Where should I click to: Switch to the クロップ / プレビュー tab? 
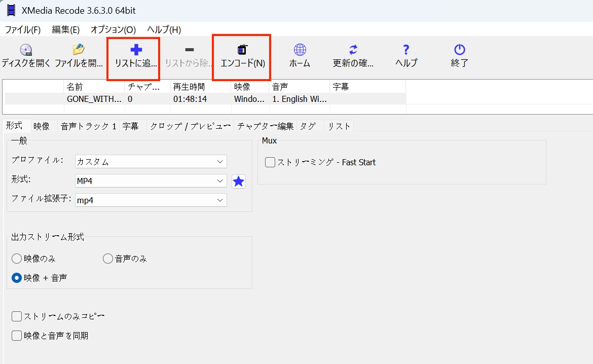coord(190,126)
